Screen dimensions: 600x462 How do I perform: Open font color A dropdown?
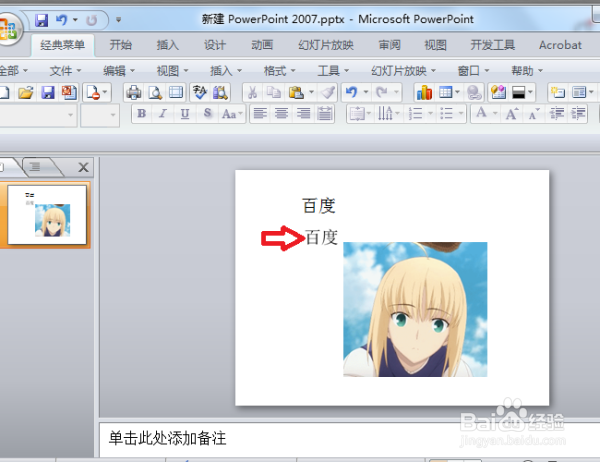click(495, 113)
